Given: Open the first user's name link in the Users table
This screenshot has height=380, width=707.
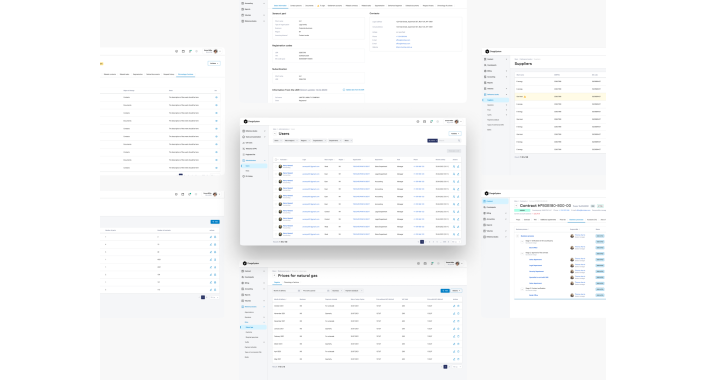Looking at the screenshot, I should click(288, 165).
